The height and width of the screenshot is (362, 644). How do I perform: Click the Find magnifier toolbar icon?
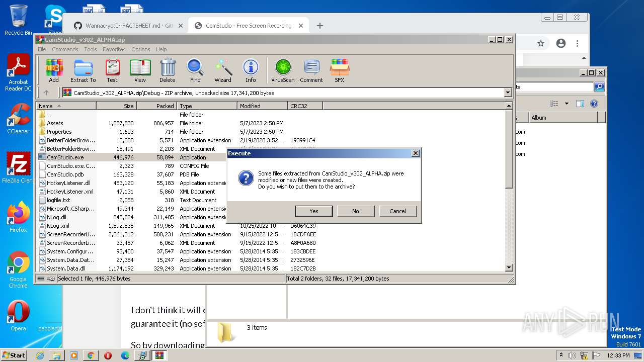coord(195,71)
